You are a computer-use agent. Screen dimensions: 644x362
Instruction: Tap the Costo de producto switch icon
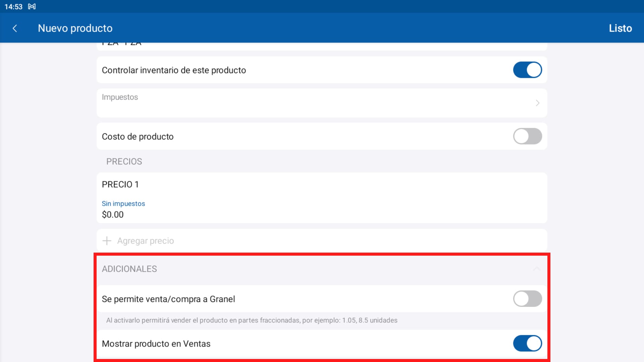click(x=527, y=136)
